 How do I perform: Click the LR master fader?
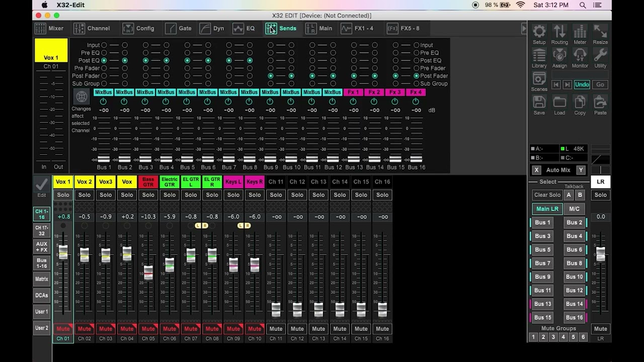click(600, 254)
